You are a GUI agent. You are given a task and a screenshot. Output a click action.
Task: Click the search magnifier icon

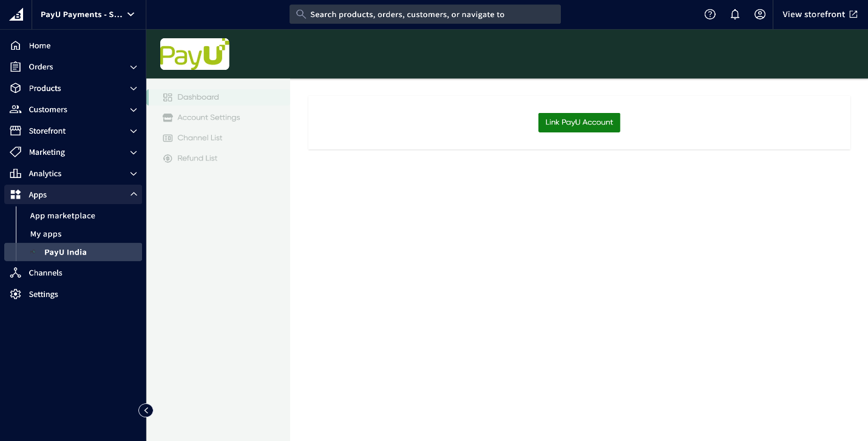[301, 14]
